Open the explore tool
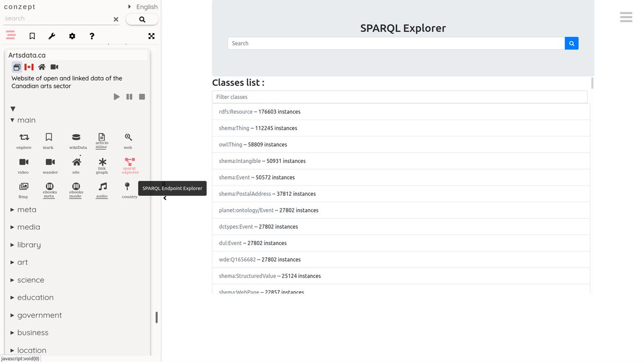Image resolution: width=644 pixels, height=362 pixels. click(x=24, y=141)
